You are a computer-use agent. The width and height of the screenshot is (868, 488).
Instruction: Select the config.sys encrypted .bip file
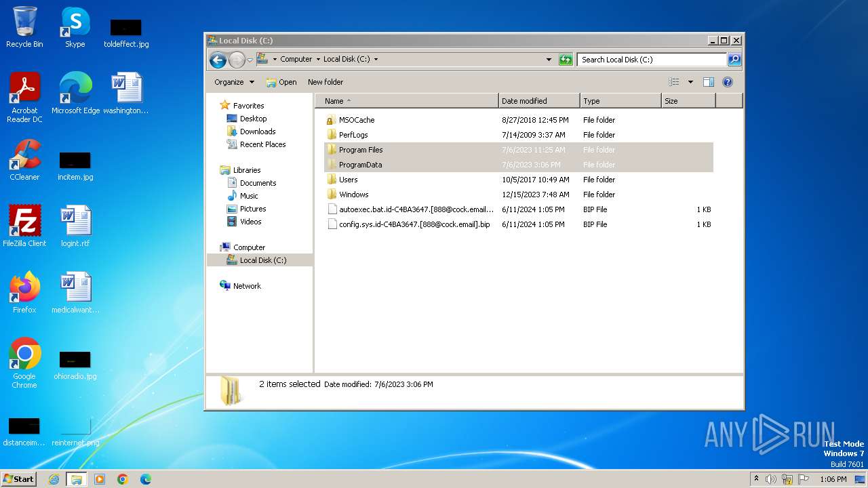pos(519,224)
